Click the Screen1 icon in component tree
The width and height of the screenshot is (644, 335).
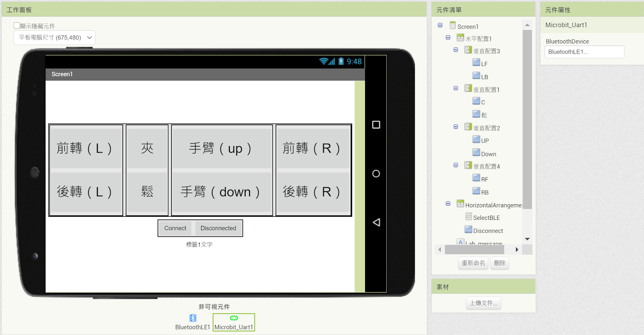[x=453, y=25]
